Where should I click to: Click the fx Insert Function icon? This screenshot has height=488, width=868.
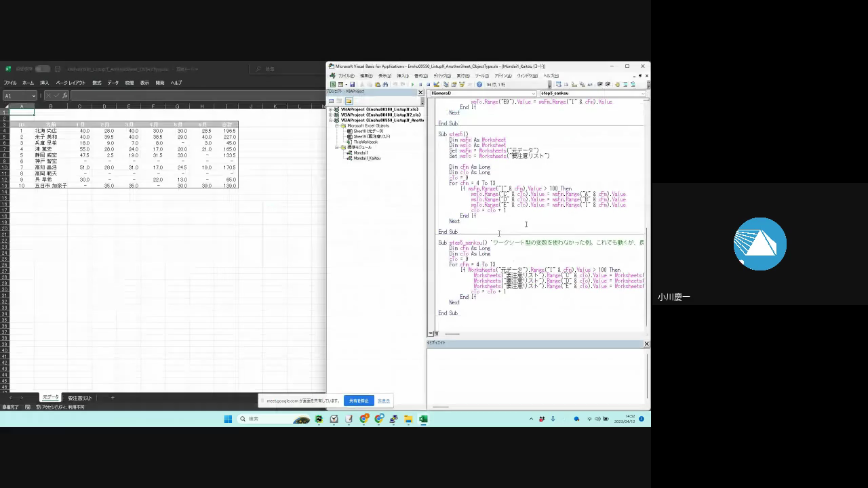[x=65, y=96]
